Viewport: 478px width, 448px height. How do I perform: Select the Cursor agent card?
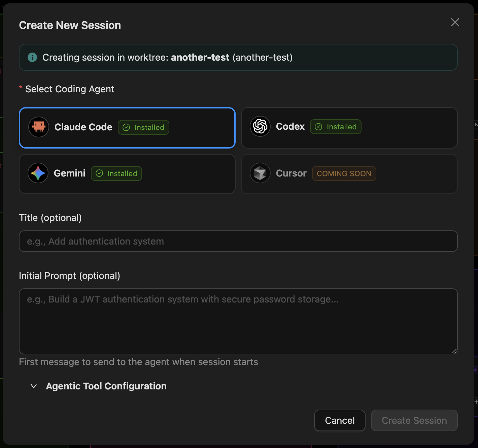[x=349, y=174]
